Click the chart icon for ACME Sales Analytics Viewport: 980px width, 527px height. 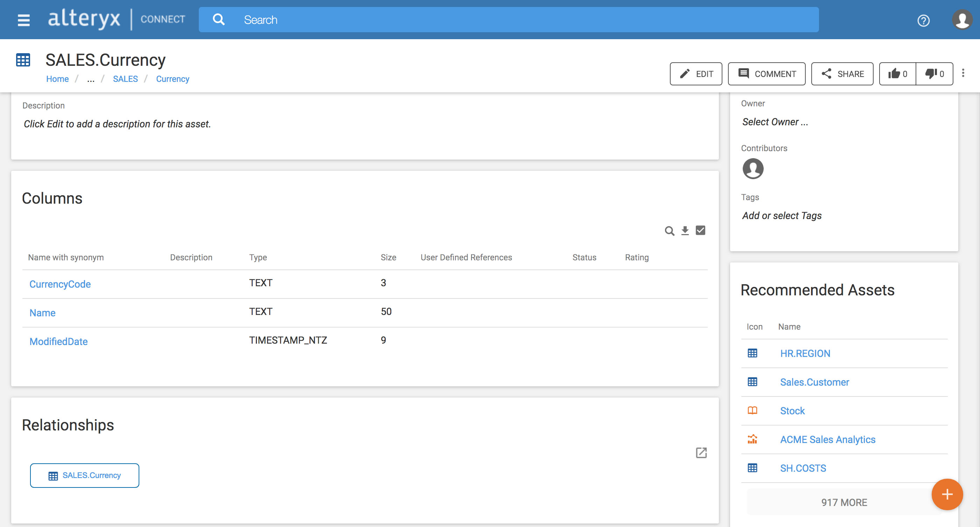coord(752,439)
